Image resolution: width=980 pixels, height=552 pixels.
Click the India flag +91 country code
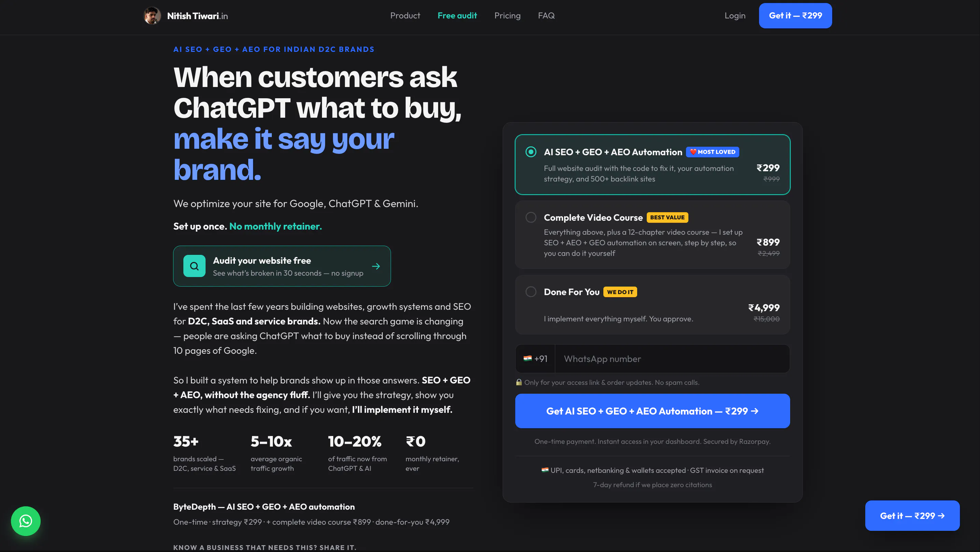tap(535, 359)
